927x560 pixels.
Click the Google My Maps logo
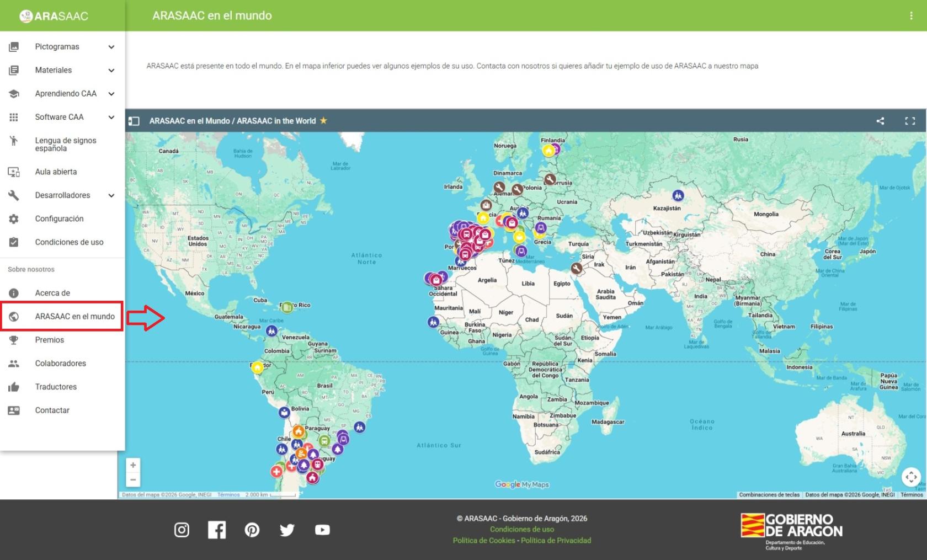point(522,484)
